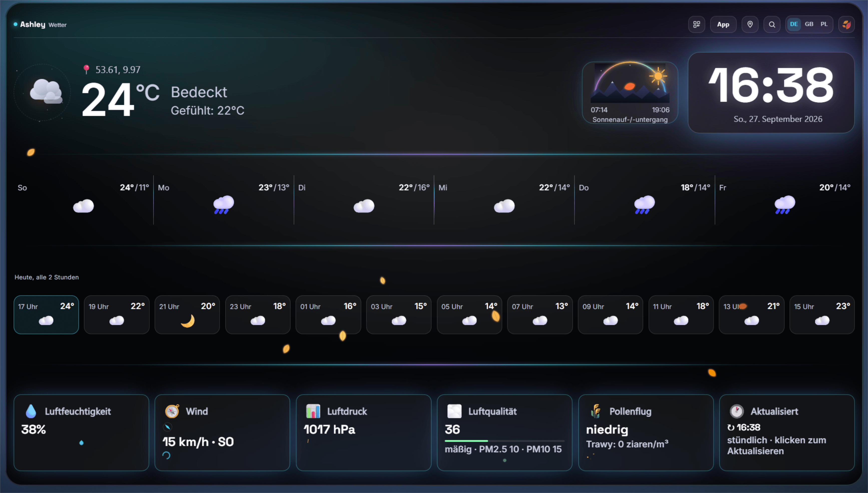The width and height of the screenshot is (868, 493).
Task: Select the 19 Uhr hourly card
Action: pyautogui.click(x=116, y=315)
